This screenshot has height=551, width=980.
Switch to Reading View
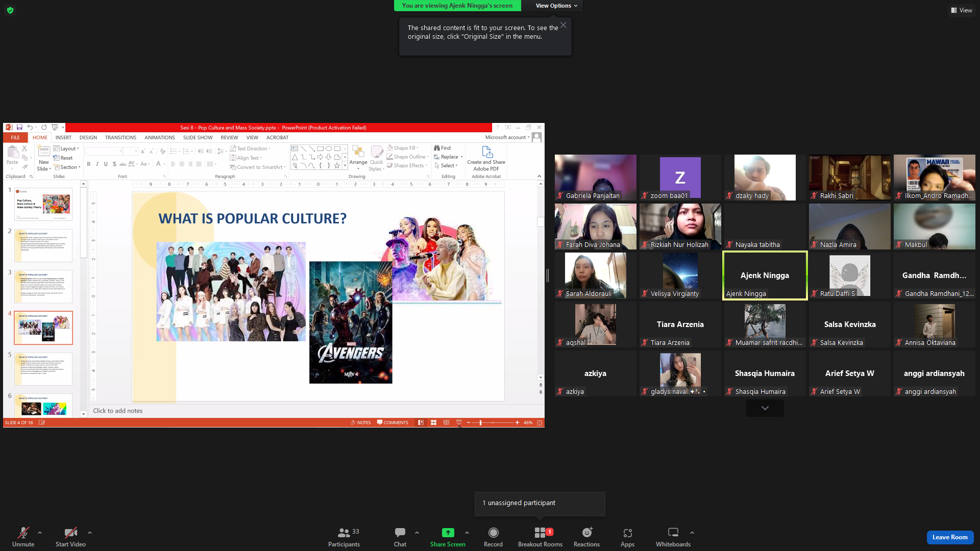click(x=446, y=422)
